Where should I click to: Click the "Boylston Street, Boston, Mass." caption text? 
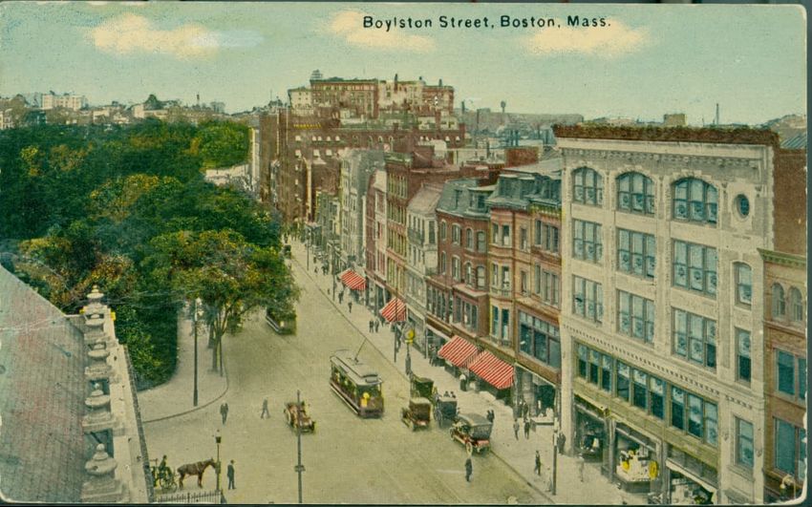tap(485, 20)
